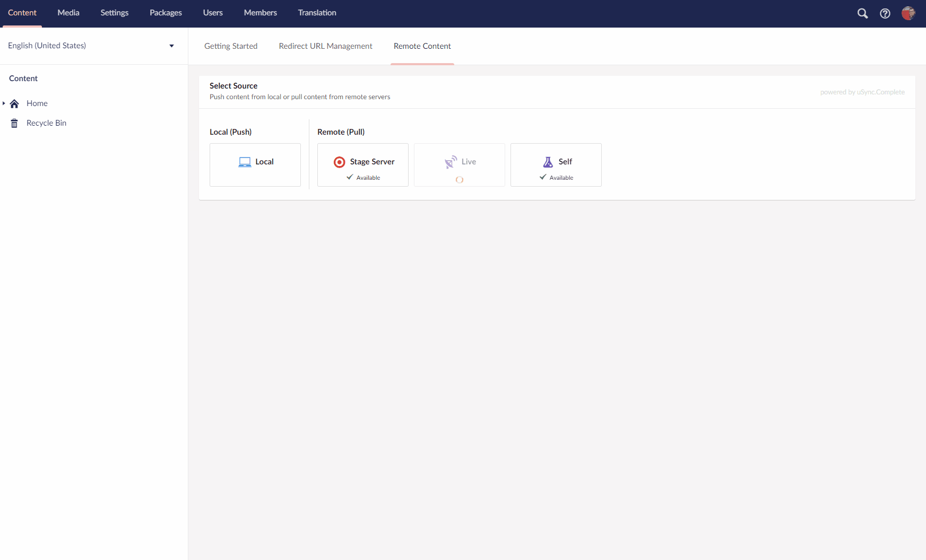The height and width of the screenshot is (560, 926).
Task: Click the target icon for Stage Server
Action: coord(339,162)
